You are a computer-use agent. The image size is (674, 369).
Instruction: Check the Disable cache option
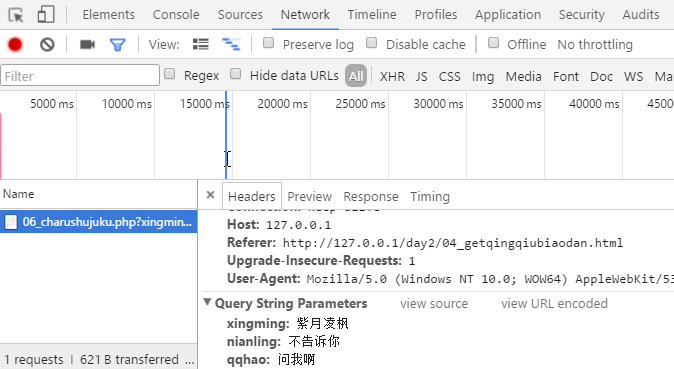[371, 43]
